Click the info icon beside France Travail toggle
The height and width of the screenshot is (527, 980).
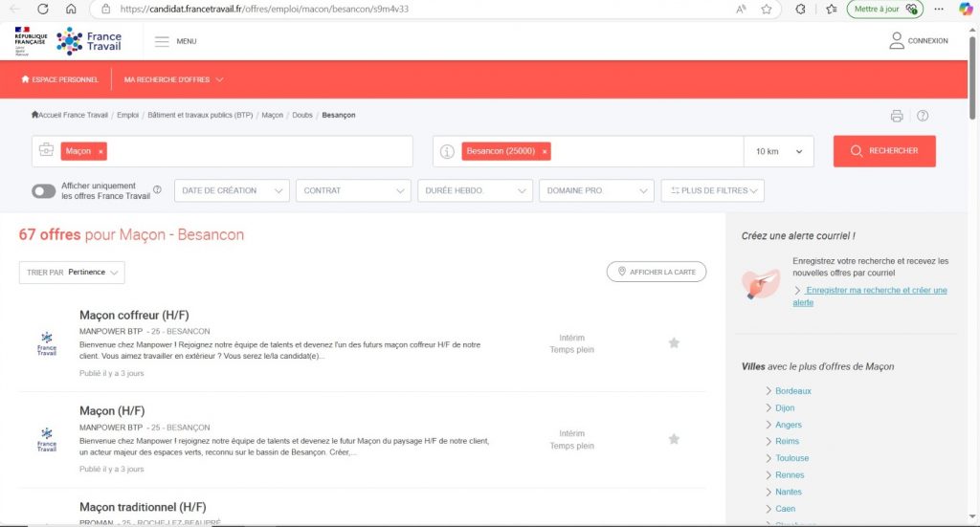(x=157, y=189)
